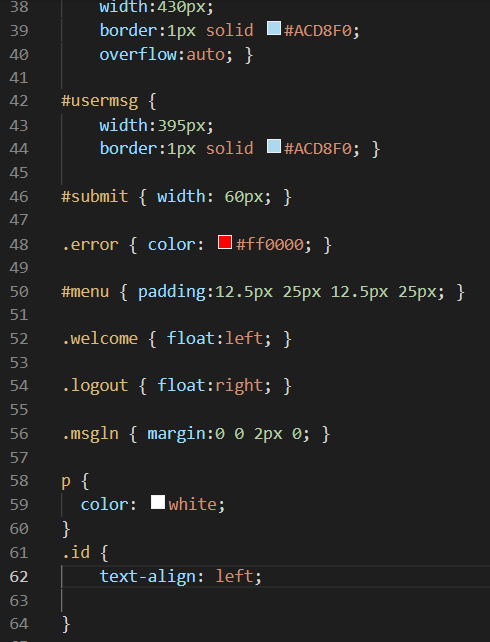Viewport: 490px width, 642px height.
Task: Click the .id selector on line 61
Action: (76, 552)
